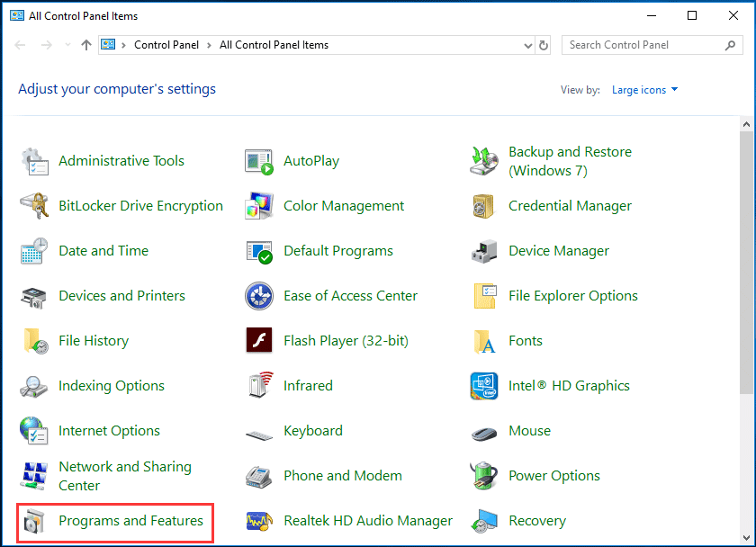Viewport: 756px width, 547px height.
Task: Open the Flash Player (32-bit) icon
Action: [x=259, y=341]
